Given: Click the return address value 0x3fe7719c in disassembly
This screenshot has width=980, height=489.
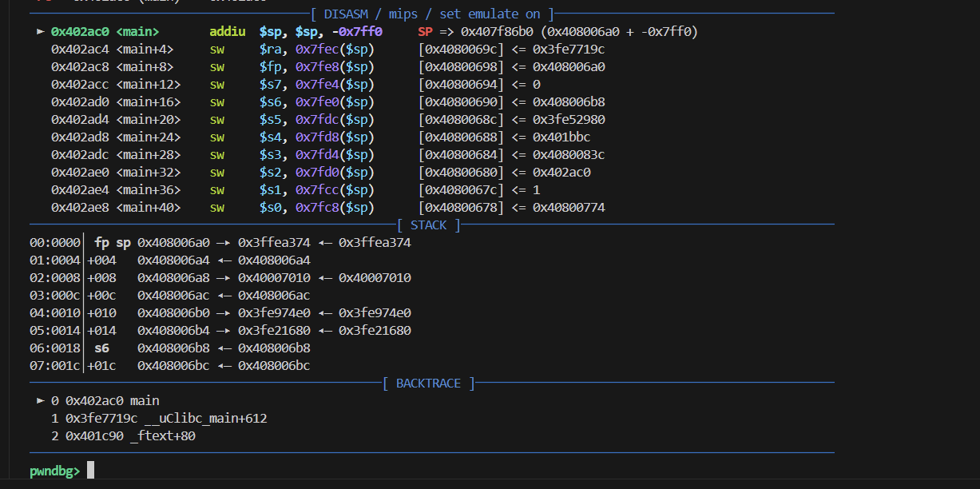Looking at the screenshot, I should (569, 50).
